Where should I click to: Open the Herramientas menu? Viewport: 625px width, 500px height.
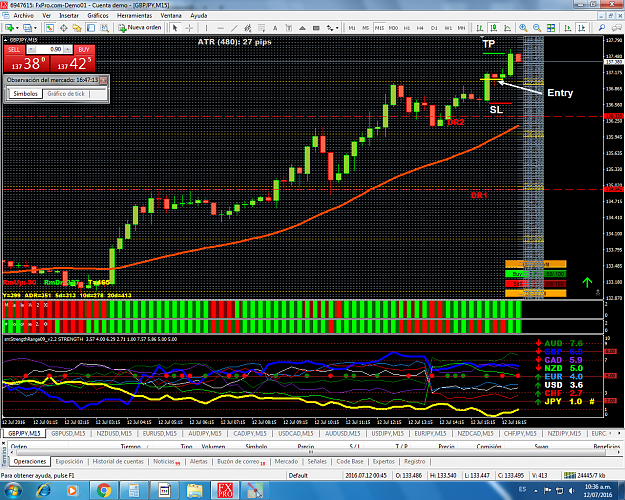[x=135, y=16]
